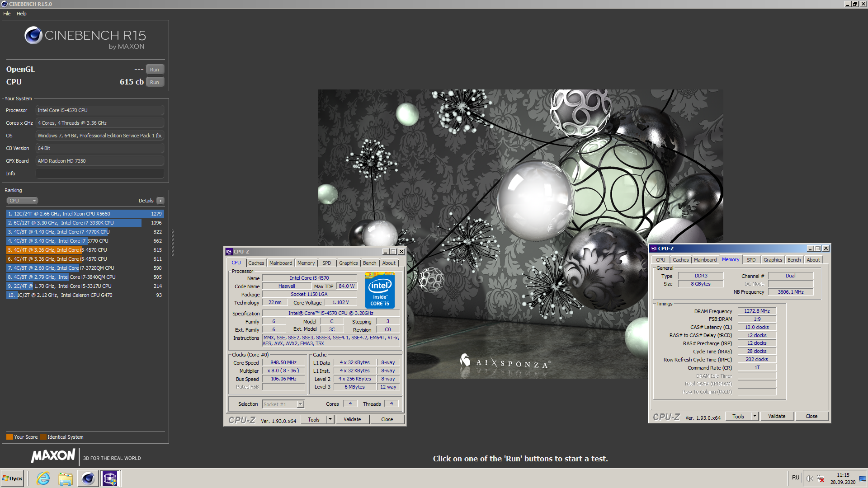Switch to Cinebench taskbar icon
The width and height of the screenshot is (868, 488).
[88, 479]
